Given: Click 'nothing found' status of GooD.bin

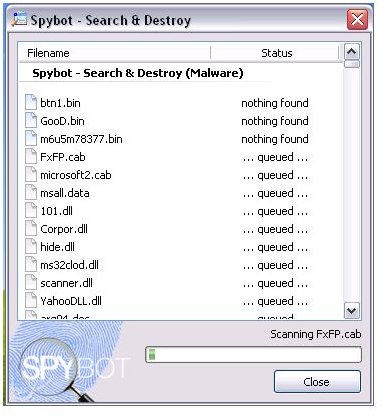Looking at the screenshot, I should [275, 121].
